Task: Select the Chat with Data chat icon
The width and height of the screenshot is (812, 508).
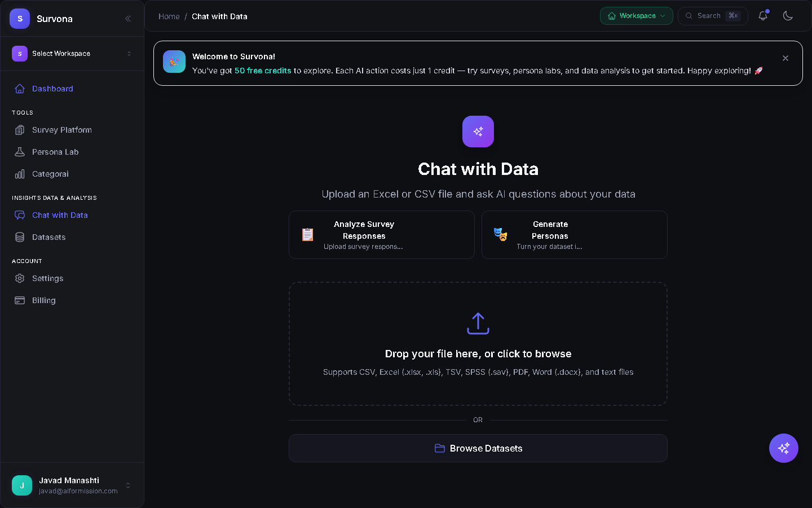Action: tap(20, 215)
